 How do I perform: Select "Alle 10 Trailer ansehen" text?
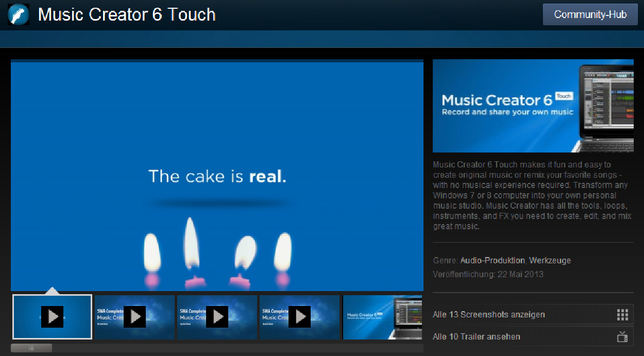476,337
